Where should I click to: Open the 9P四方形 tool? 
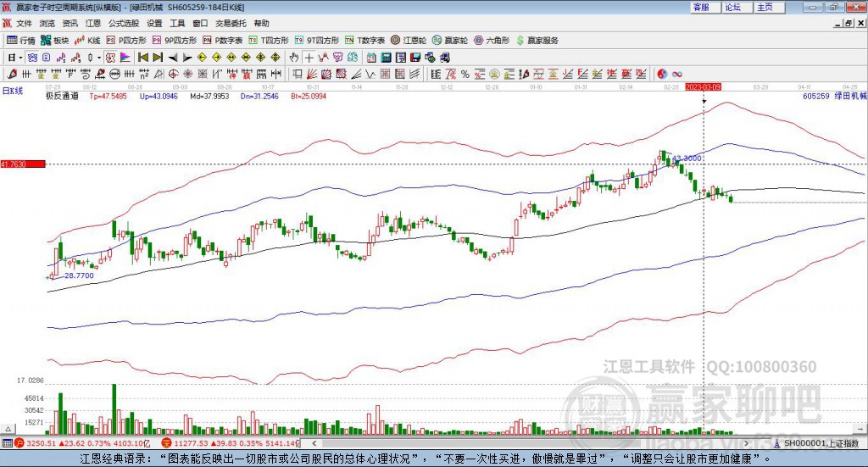click(175, 41)
